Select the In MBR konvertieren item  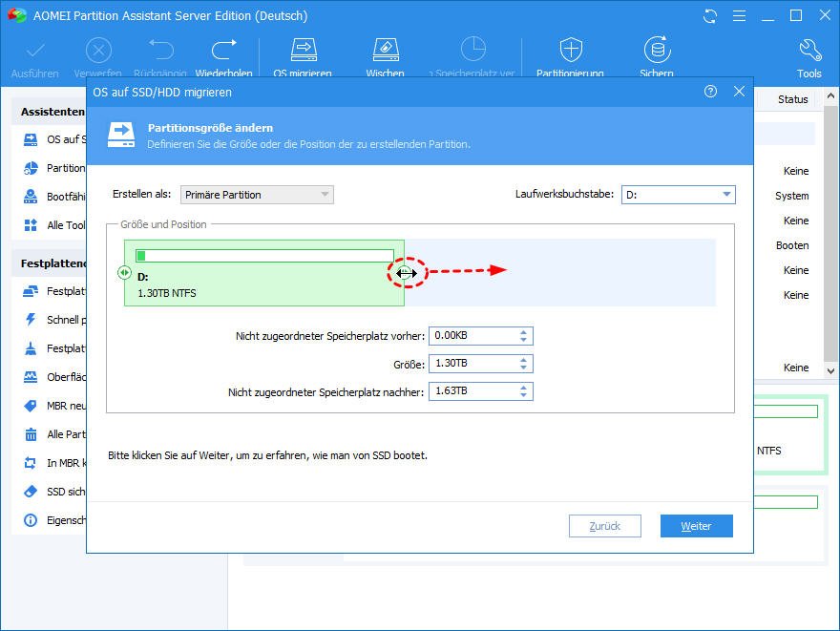tap(54, 463)
